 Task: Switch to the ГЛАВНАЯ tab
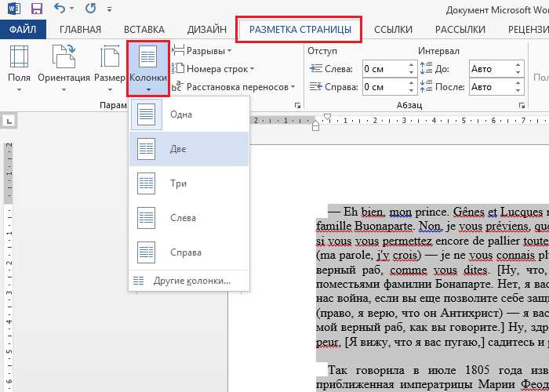pyautogui.click(x=80, y=30)
